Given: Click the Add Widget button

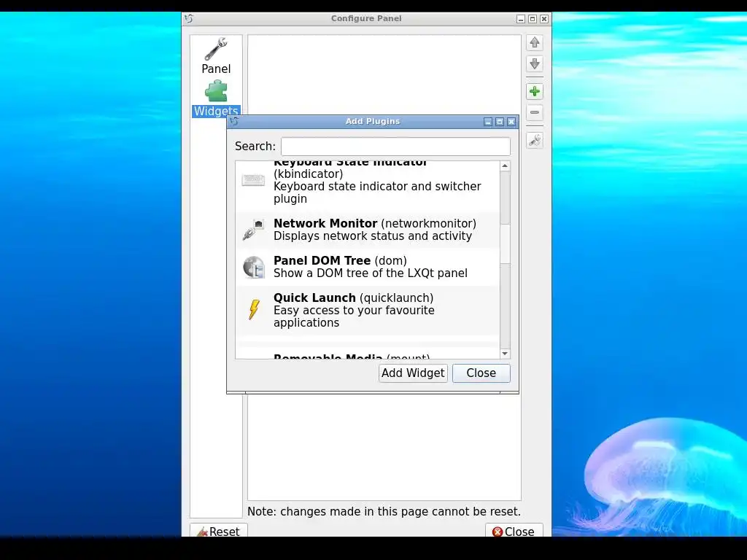Looking at the screenshot, I should click(413, 373).
